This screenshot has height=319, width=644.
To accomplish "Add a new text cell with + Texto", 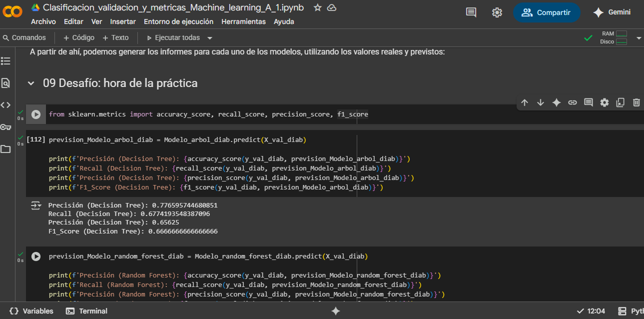I will (115, 37).
